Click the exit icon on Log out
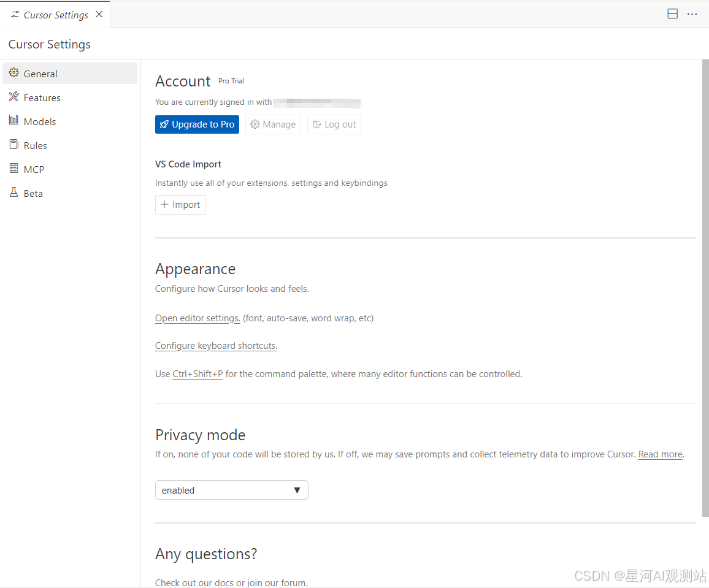The height and width of the screenshot is (588, 709). (x=317, y=124)
